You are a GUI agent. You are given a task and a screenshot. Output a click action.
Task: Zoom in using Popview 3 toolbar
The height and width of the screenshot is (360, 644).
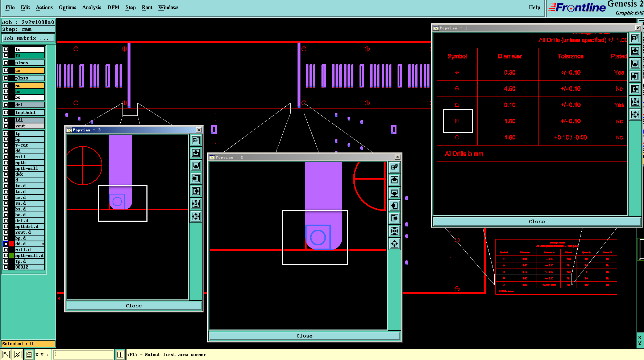tap(196, 204)
